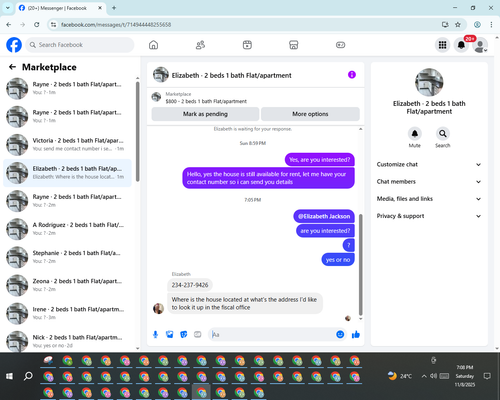
Task: Go back with browser back arrow
Action: point(9,24)
